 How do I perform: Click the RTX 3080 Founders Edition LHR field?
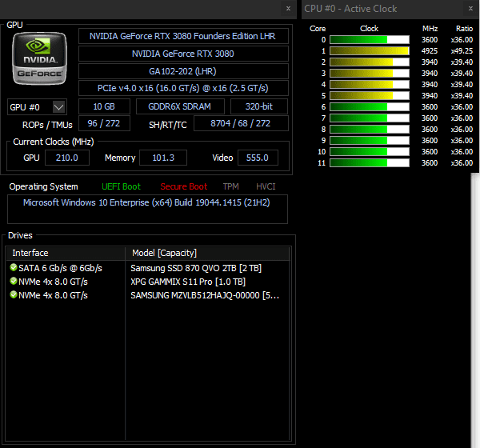pos(183,36)
